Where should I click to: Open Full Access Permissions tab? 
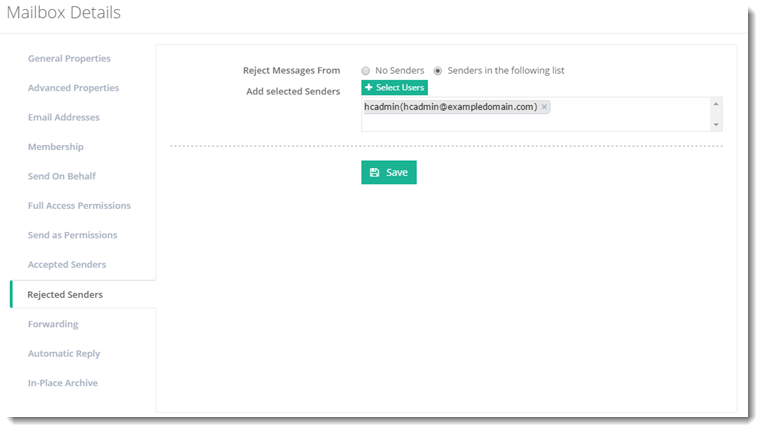coord(79,206)
